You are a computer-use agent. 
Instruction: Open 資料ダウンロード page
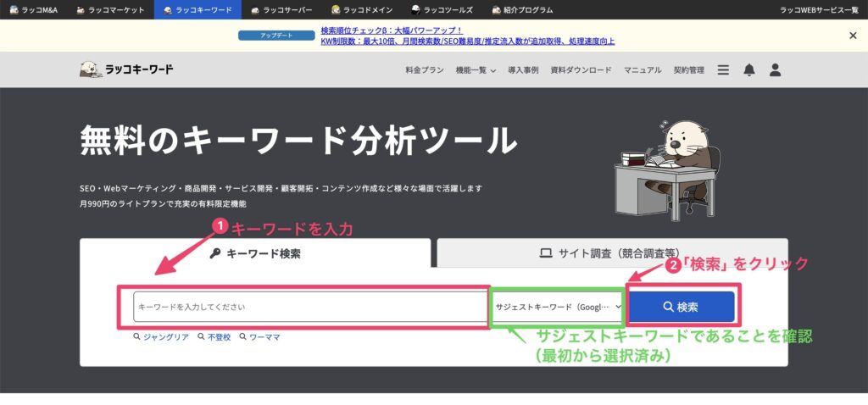[581, 70]
